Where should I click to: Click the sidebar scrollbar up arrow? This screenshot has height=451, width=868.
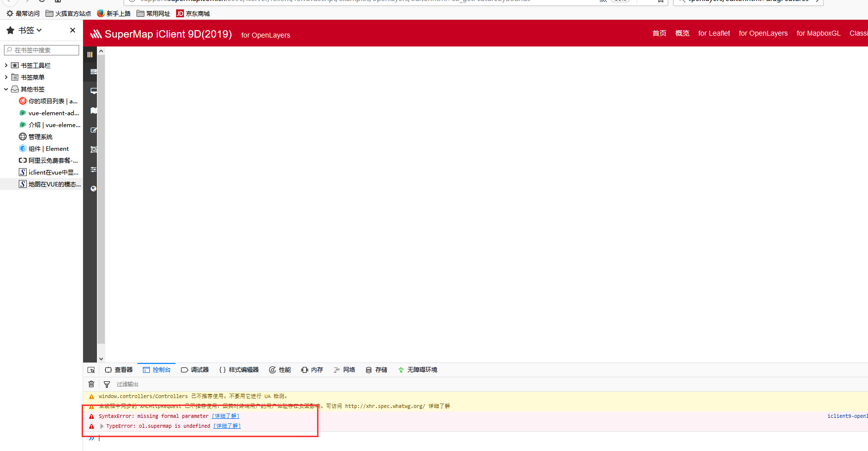[101, 51]
